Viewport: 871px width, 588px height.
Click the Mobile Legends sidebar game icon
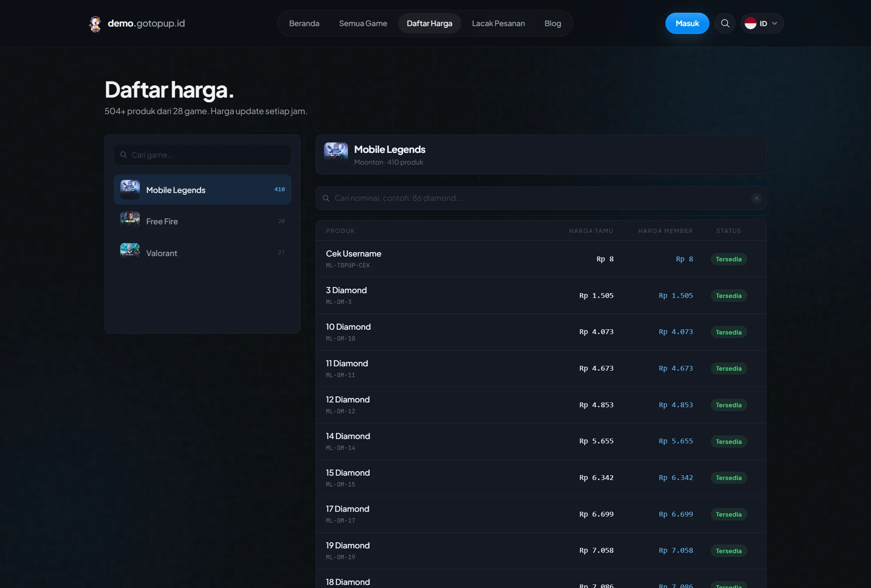point(130,190)
